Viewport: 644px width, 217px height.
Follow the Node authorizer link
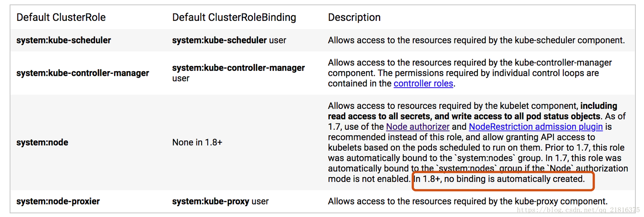point(418,127)
